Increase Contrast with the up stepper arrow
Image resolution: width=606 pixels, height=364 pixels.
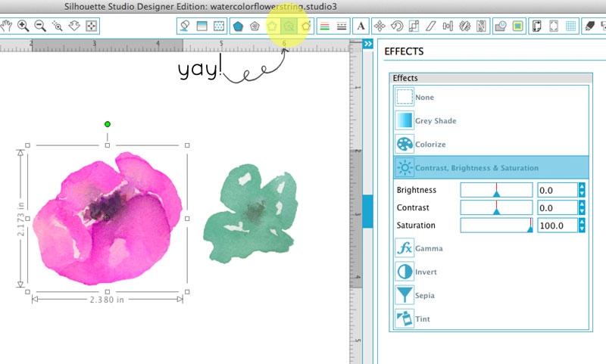(x=582, y=204)
